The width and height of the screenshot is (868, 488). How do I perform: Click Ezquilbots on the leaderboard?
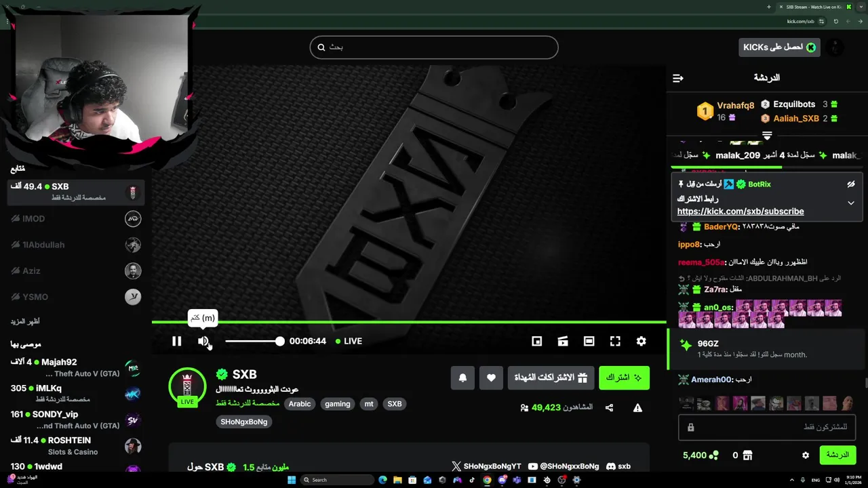click(794, 104)
